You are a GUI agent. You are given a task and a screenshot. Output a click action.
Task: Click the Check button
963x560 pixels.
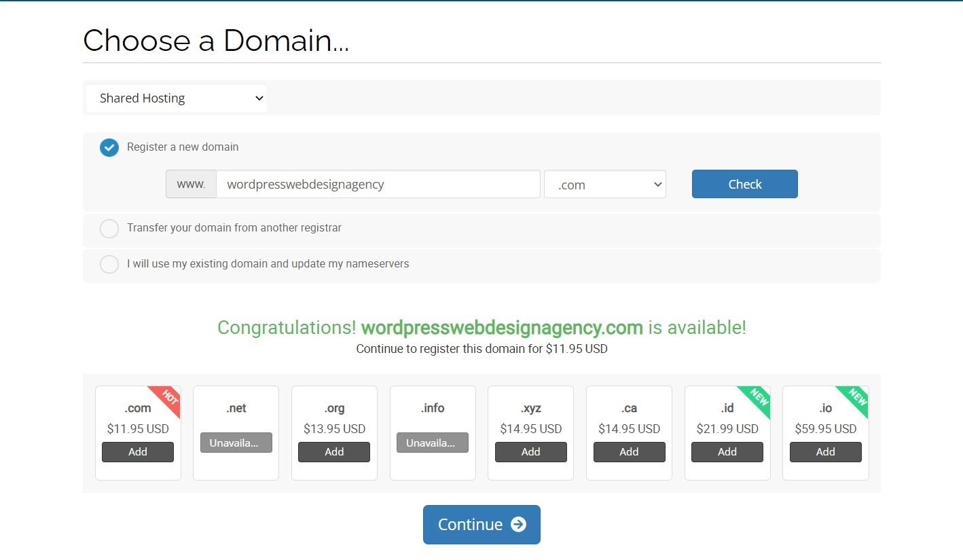coord(745,184)
